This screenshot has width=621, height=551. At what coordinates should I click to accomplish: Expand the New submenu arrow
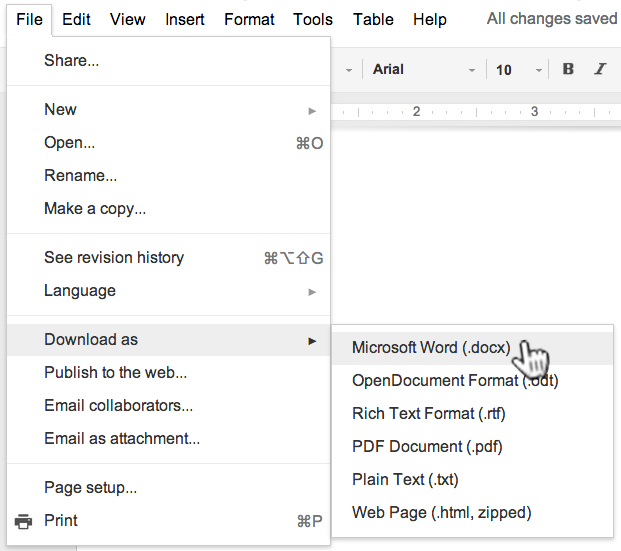pyautogui.click(x=313, y=110)
